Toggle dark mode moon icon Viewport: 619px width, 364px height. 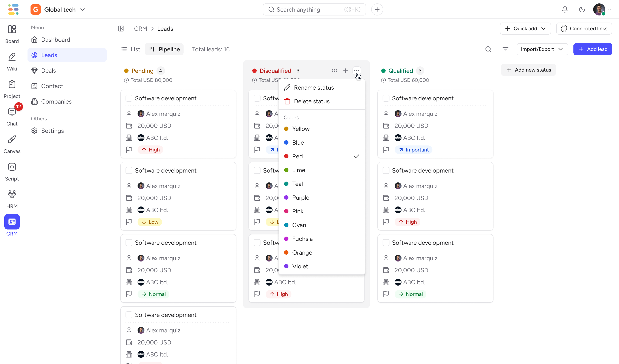pyautogui.click(x=582, y=10)
